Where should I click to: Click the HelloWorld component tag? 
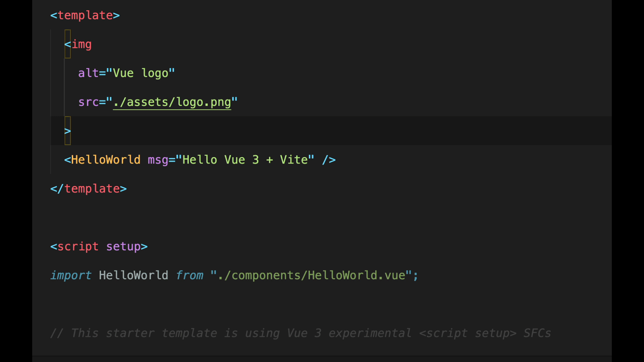[x=106, y=160]
